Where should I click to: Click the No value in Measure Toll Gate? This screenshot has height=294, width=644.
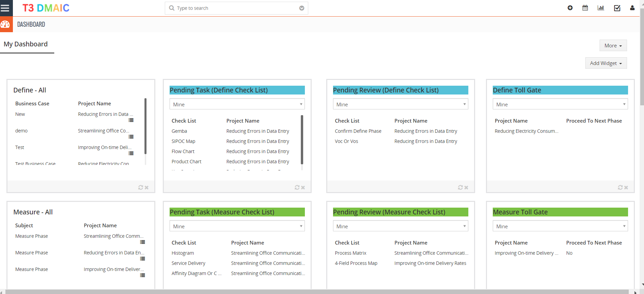(x=569, y=253)
